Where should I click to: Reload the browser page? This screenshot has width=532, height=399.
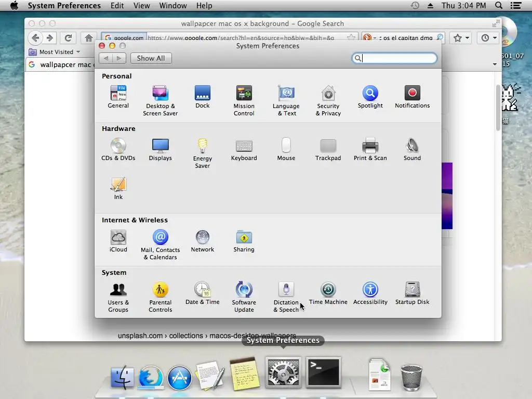[x=68, y=38]
